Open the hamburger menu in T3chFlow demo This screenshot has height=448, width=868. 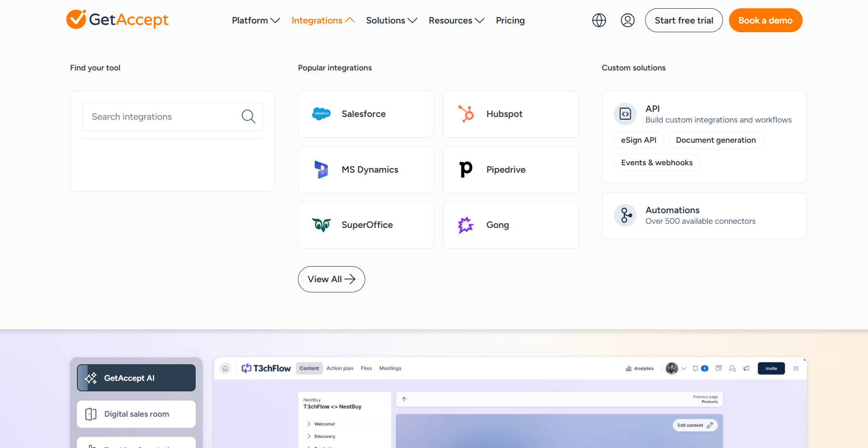(796, 368)
